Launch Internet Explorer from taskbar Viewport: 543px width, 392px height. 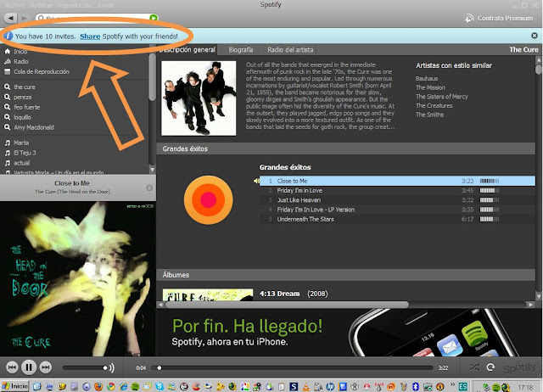click(x=123, y=386)
